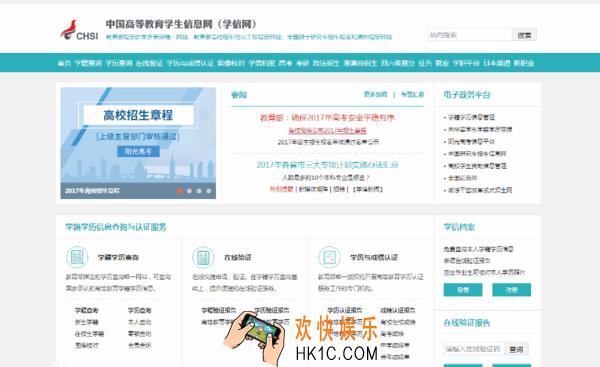Open the 更多新闻 link
This screenshot has height=367, width=600.
(375, 94)
